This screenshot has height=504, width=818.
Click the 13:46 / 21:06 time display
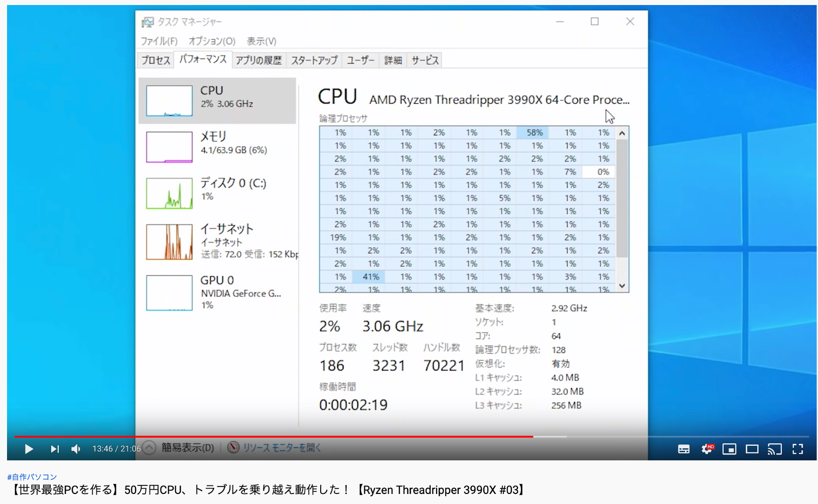[116, 449]
